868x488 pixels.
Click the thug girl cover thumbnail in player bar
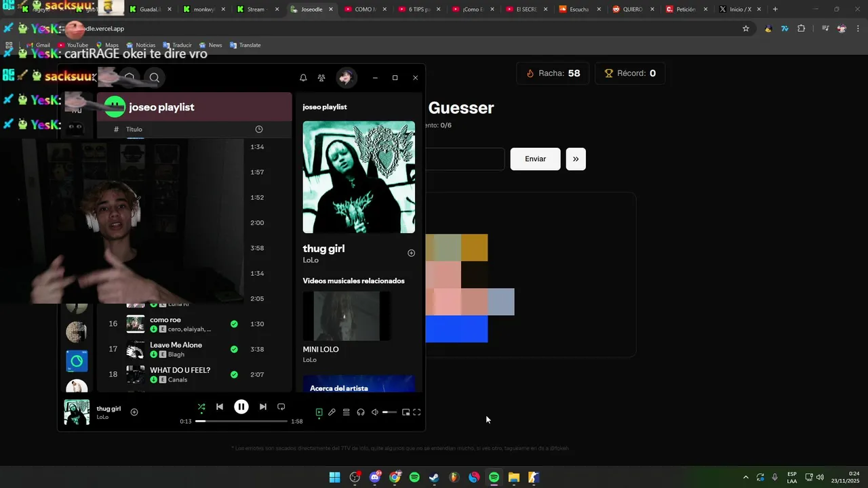77,412
